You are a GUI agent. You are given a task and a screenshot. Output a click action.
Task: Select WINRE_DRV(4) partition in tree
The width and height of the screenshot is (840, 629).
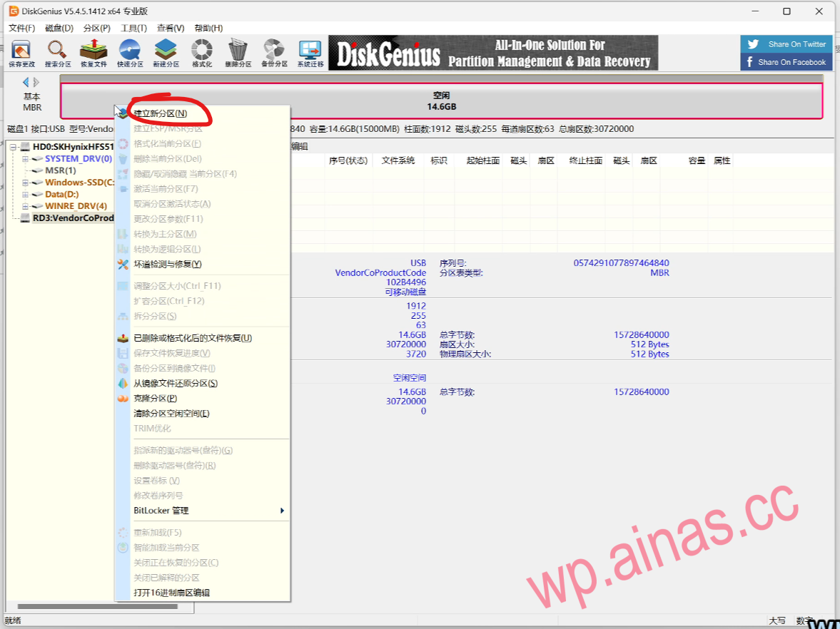(76, 205)
